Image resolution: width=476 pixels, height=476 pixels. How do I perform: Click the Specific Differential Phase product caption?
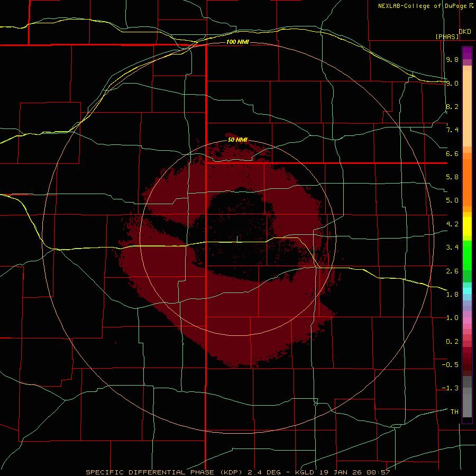point(237,472)
